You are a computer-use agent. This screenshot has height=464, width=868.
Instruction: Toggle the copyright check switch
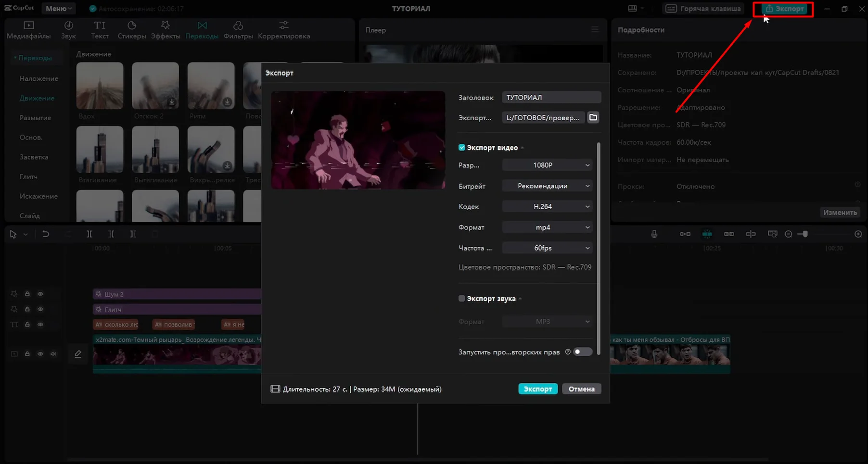pos(583,352)
